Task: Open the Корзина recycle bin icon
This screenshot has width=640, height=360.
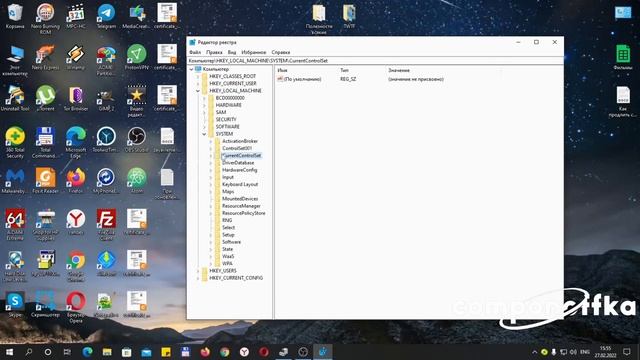Action: [x=15, y=16]
